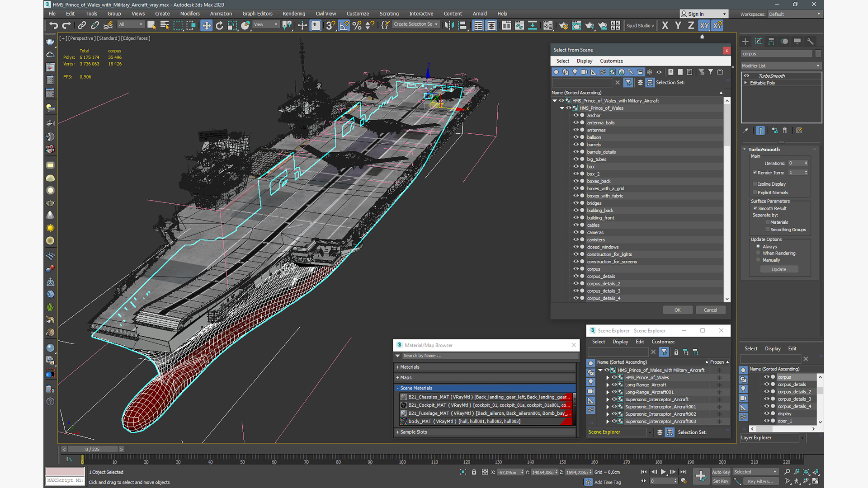Select the Manually update radio option
The height and width of the screenshot is (488, 868).
pos(758,260)
